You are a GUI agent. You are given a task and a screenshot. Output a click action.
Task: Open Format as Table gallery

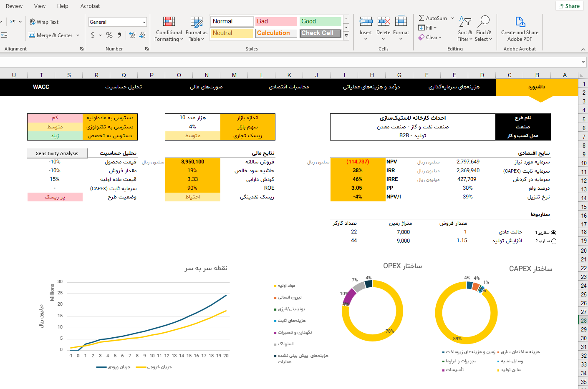coord(196,22)
